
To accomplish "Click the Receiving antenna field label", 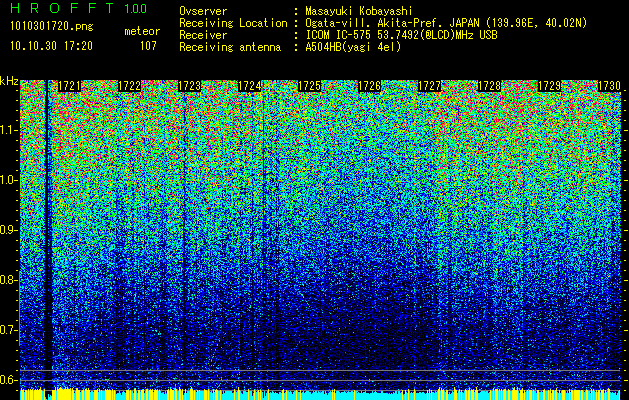I will 230,47.
